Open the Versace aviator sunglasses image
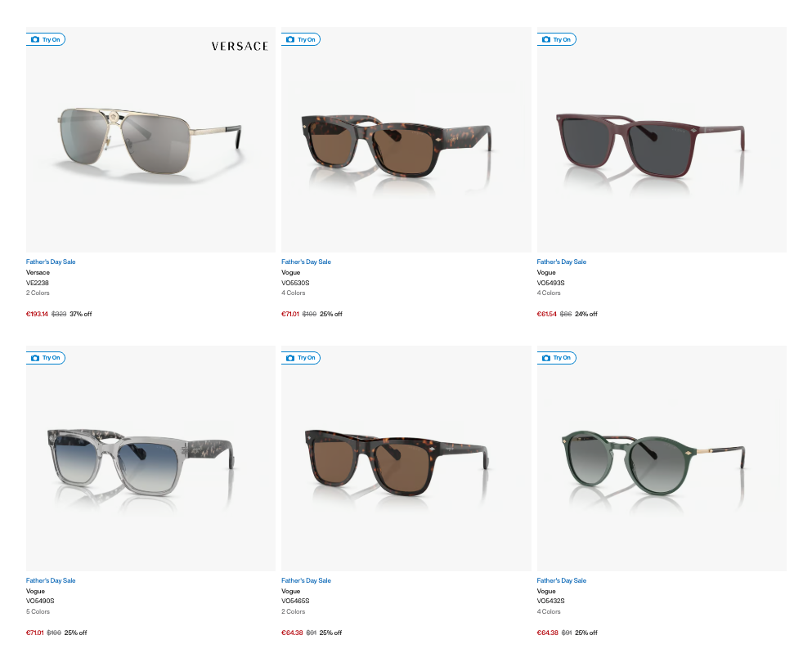Image resolution: width=812 pixels, height=662 pixels. [149, 141]
